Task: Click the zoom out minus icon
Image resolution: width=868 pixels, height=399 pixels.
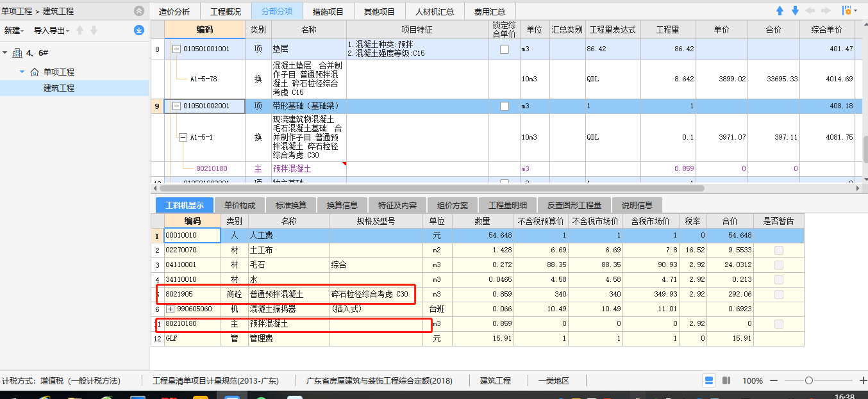Action: [775, 380]
